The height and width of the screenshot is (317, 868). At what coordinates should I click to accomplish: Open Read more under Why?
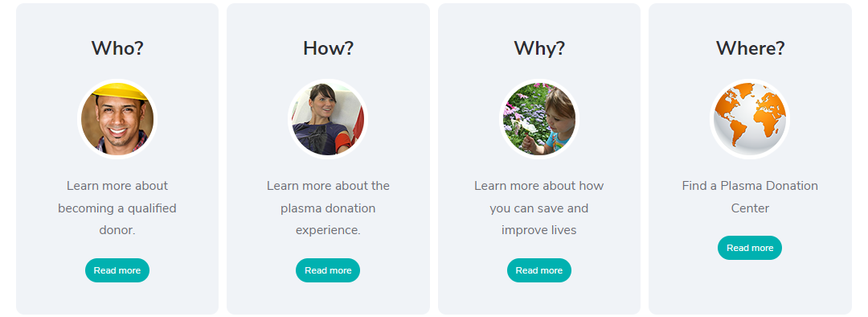pyautogui.click(x=539, y=270)
